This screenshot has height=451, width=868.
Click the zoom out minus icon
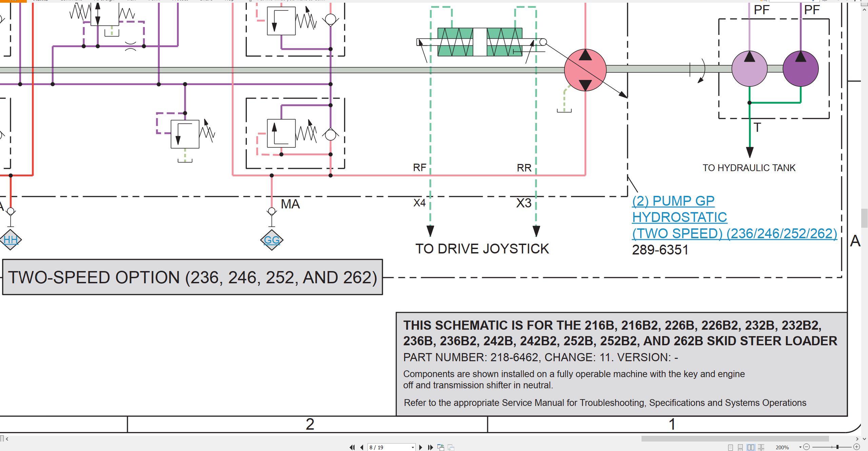click(807, 447)
